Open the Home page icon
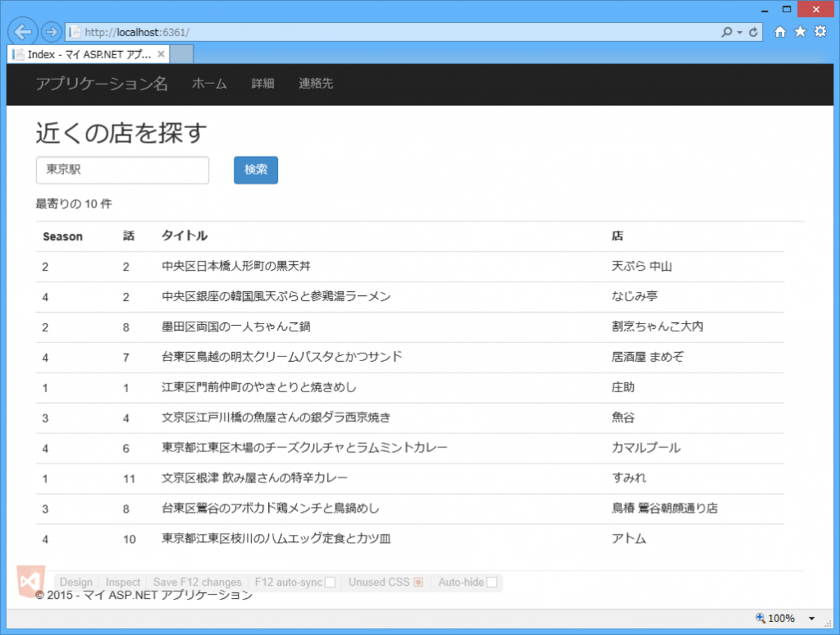The height and width of the screenshot is (635, 840). 780,32
